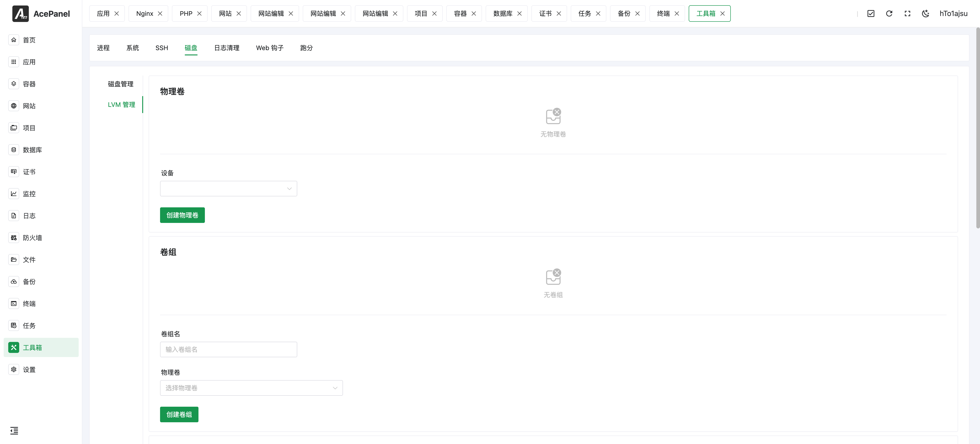Click the checkbox icon in the top toolbar
The image size is (980, 444).
(871, 13)
